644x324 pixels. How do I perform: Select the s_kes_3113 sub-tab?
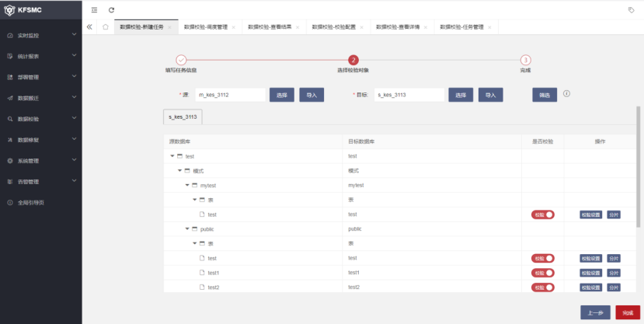coord(183,117)
